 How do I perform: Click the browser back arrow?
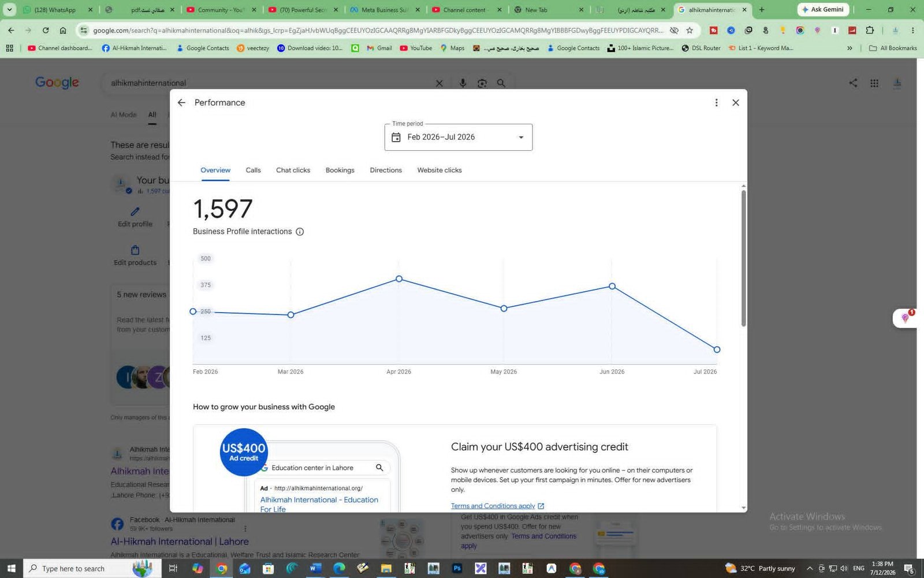coord(11,30)
